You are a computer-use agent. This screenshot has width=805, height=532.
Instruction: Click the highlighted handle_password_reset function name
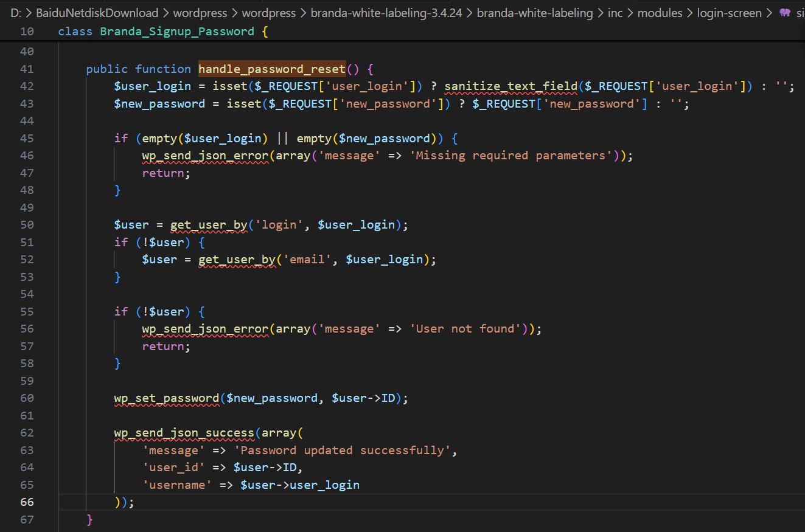pos(272,69)
